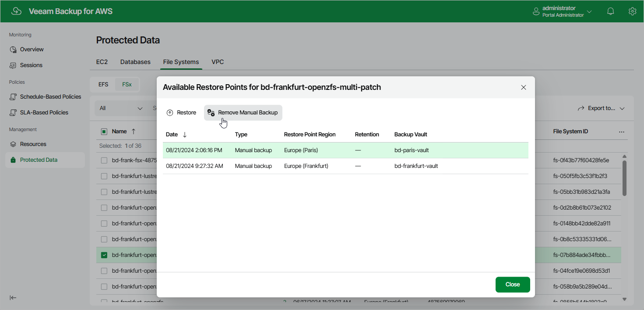Click the administrator user avatar icon

536,11
